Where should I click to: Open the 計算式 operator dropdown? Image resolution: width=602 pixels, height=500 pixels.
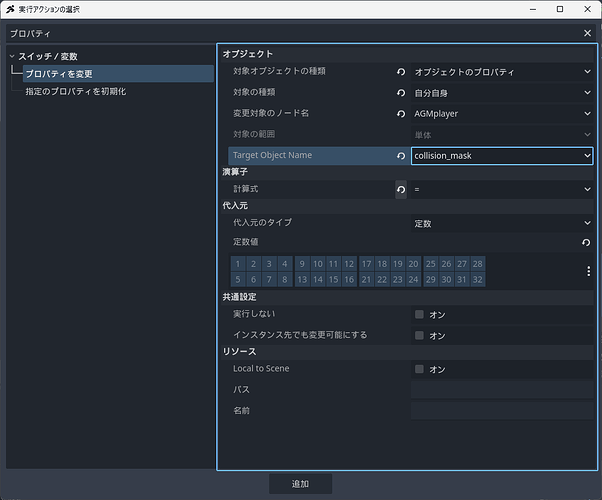pyautogui.click(x=502, y=189)
